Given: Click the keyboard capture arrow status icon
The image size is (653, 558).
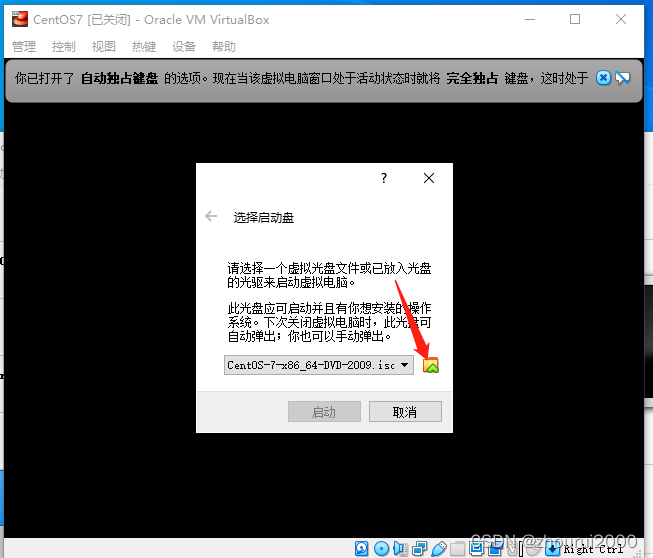Looking at the screenshot, I should [553, 548].
